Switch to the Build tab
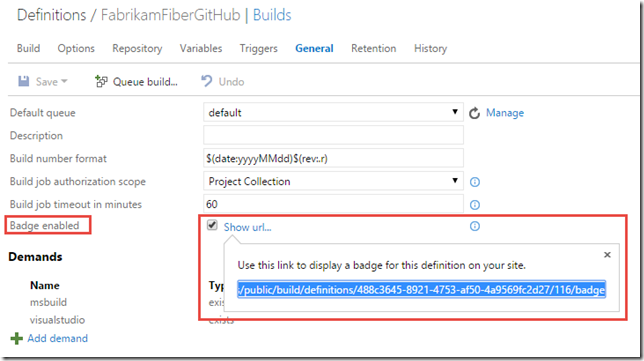This screenshot has height=361, width=644. point(28,48)
